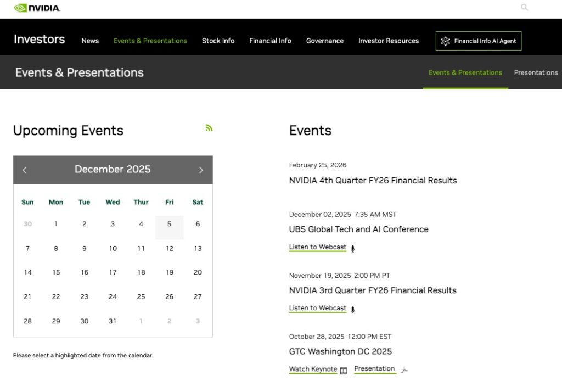Click the video icon next to Watch Keynote
This screenshot has width=562, height=392.
pos(344,371)
